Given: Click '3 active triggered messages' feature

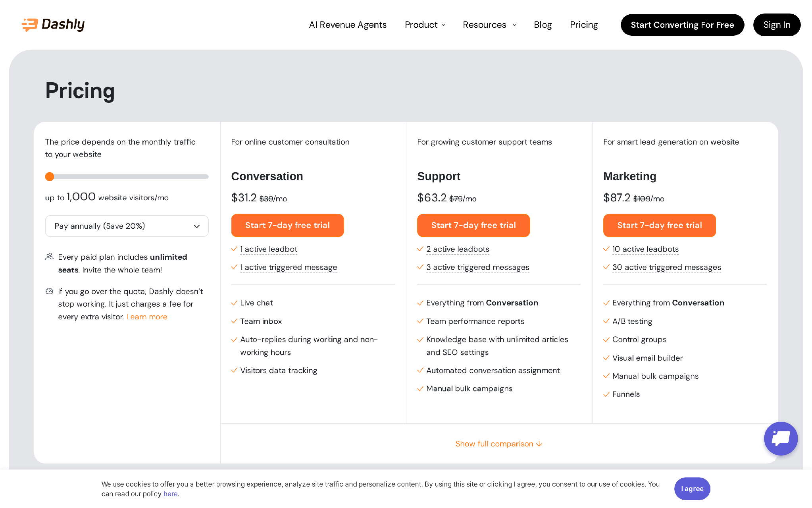Looking at the screenshot, I should [x=478, y=267].
